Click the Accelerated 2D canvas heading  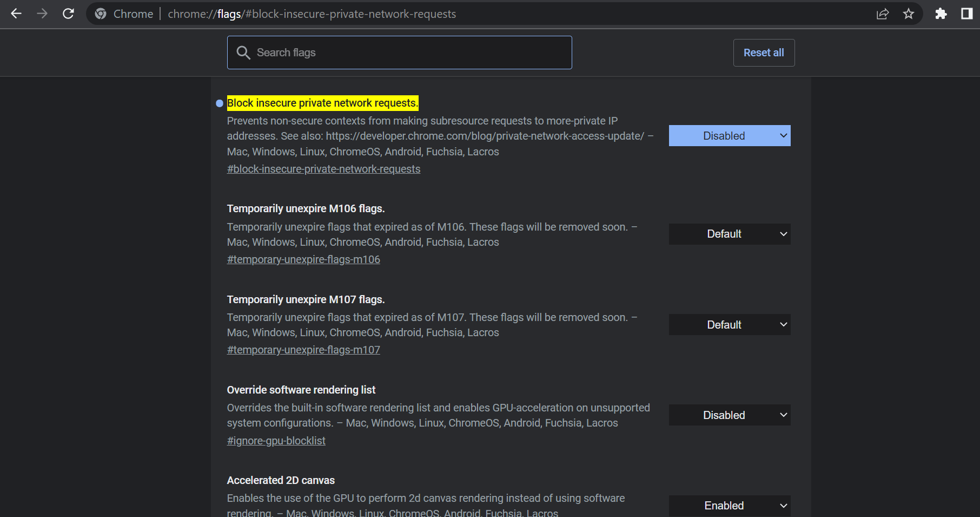click(x=281, y=480)
